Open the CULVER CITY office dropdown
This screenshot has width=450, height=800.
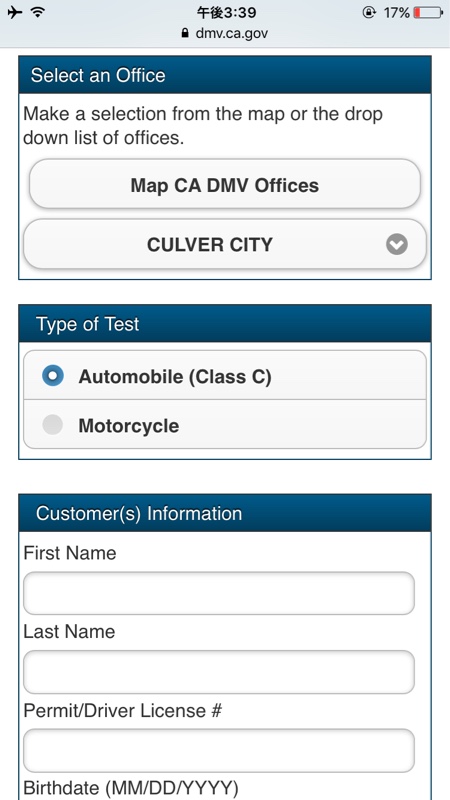point(225,244)
